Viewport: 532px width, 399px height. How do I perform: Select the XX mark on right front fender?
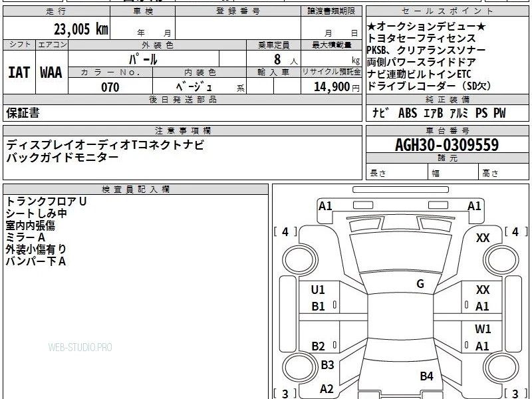pos(483,238)
